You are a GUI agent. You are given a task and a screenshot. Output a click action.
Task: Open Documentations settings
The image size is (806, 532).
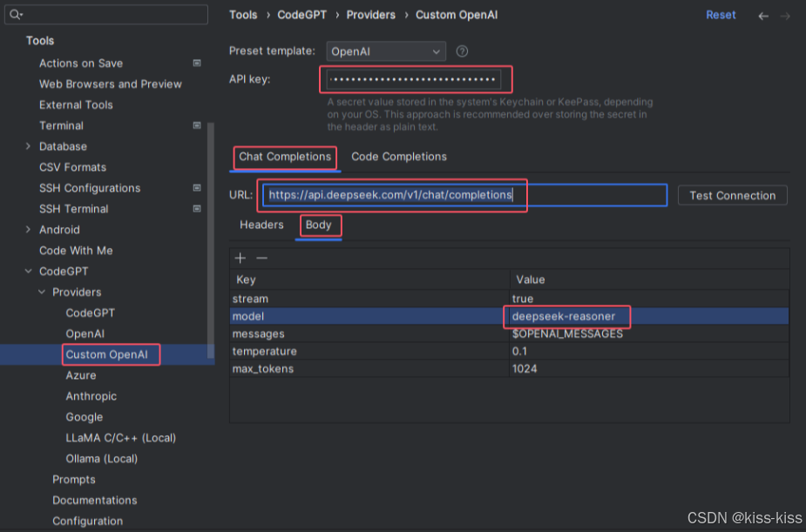[95, 500]
